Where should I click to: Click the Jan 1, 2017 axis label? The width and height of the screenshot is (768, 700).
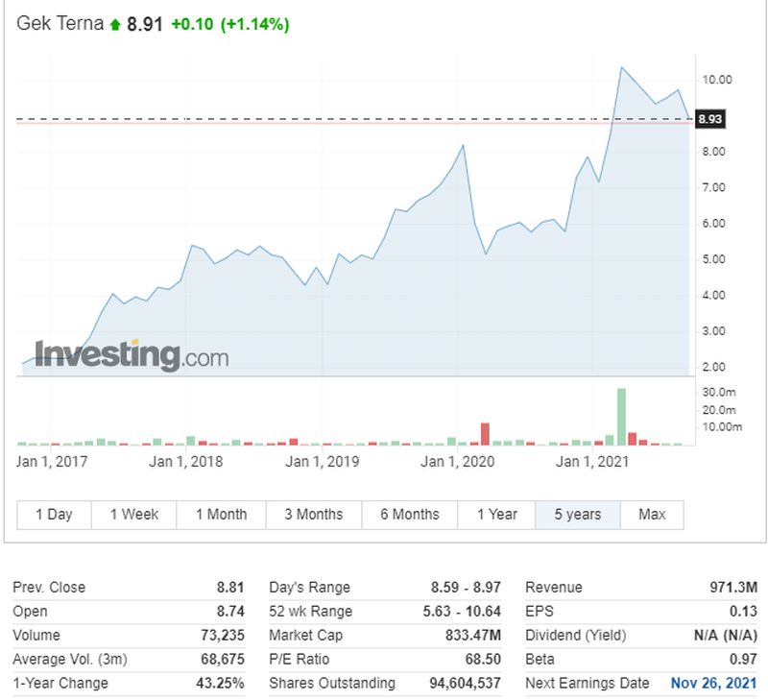[x=54, y=463]
